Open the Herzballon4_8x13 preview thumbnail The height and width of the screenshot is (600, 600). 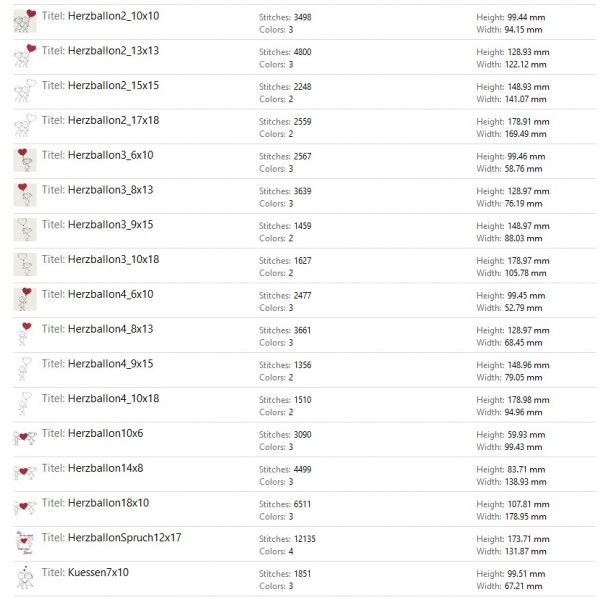click(25, 334)
